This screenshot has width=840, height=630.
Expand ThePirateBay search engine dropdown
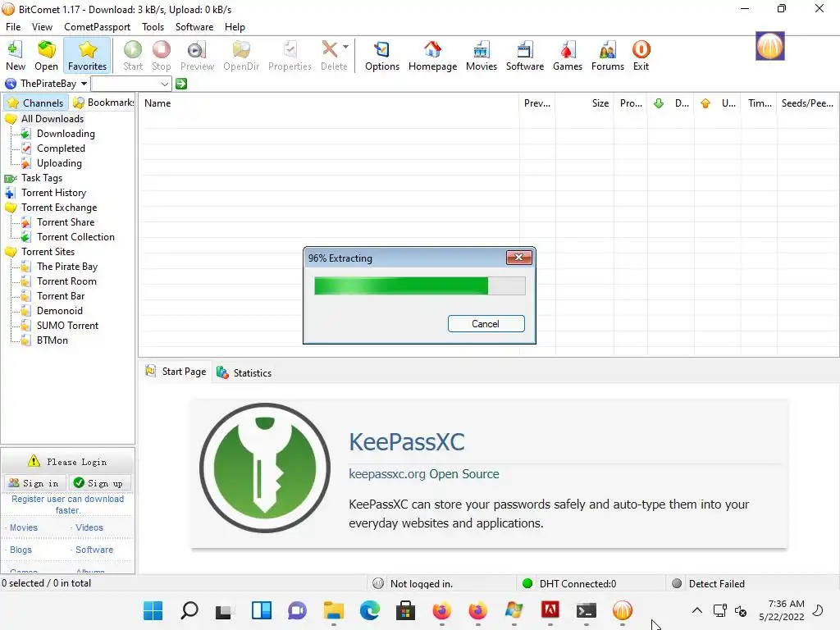click(84, 84)
